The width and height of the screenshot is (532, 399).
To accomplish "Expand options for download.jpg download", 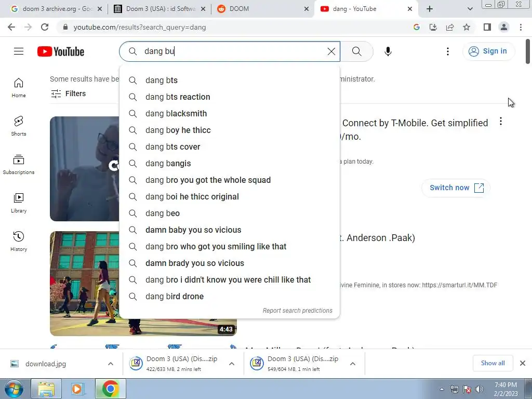I will click(111, 364).
